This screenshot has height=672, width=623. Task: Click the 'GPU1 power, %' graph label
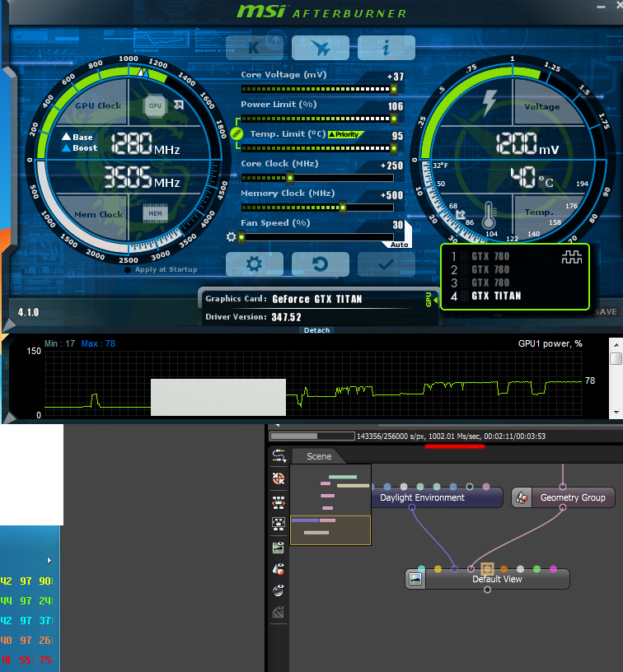550,343
